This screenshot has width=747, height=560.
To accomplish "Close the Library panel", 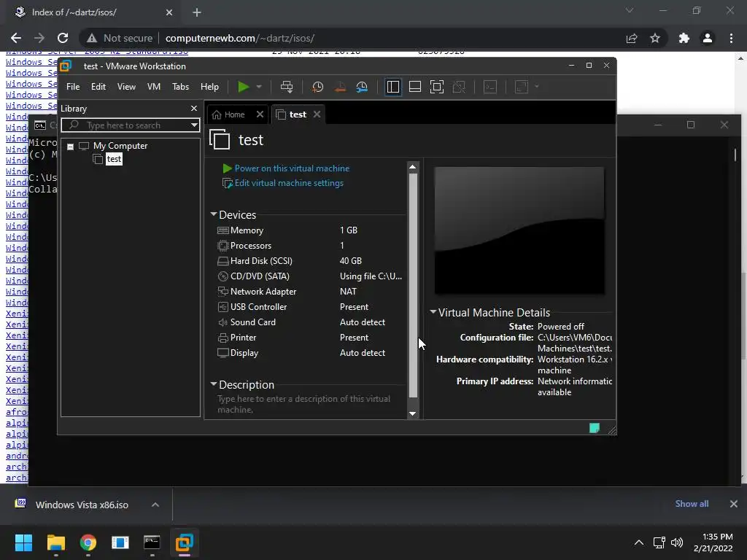I will 194,109.
